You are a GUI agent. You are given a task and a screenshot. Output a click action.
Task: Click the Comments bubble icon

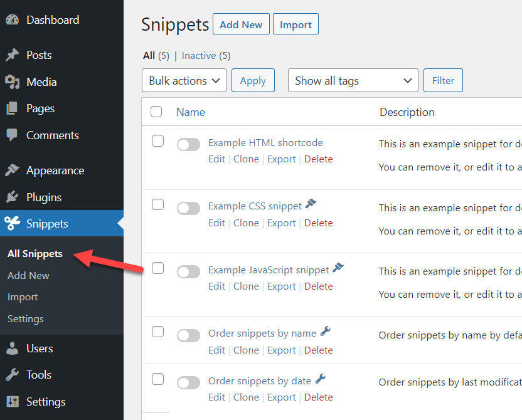(12, 135)
